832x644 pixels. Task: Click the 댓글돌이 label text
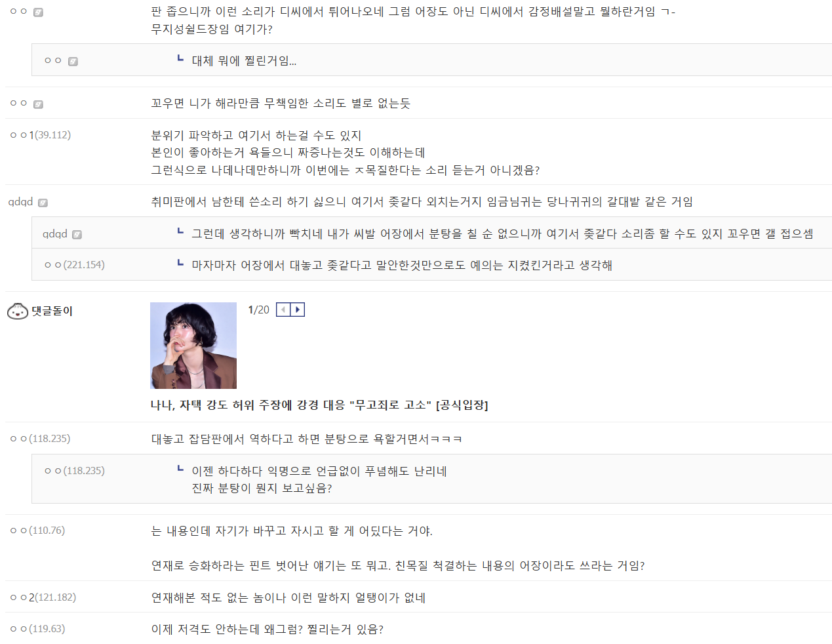point(52,311)
